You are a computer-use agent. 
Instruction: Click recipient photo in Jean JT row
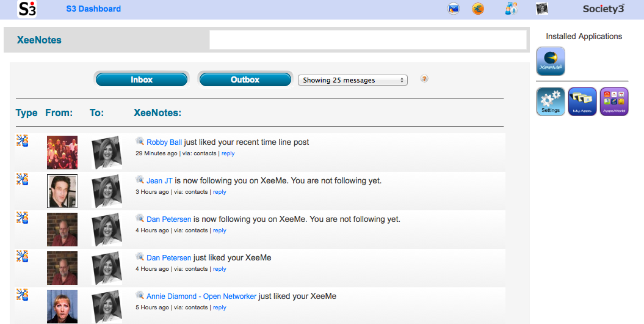(107, 191)
